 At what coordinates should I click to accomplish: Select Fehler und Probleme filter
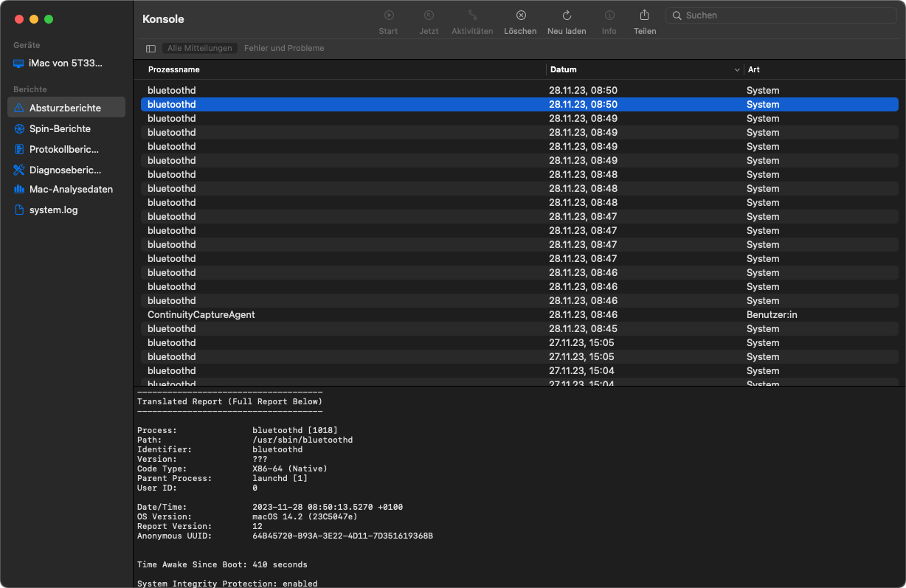284,49
